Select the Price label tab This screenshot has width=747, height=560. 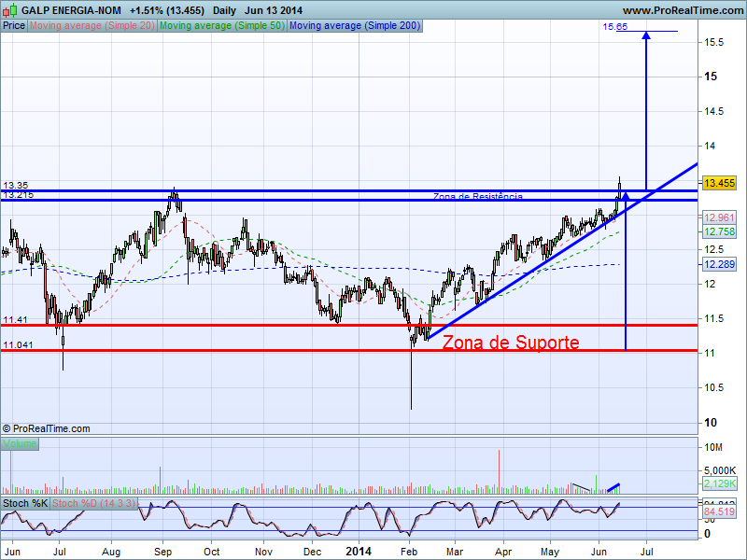tap(14, 26)
